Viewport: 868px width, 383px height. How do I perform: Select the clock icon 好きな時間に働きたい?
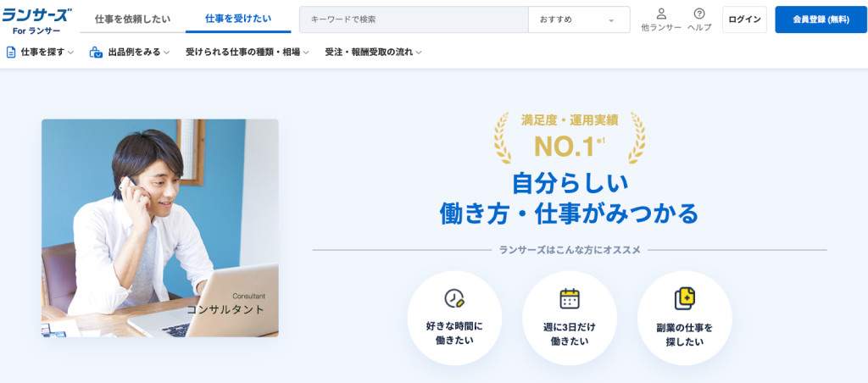(454, 298)
